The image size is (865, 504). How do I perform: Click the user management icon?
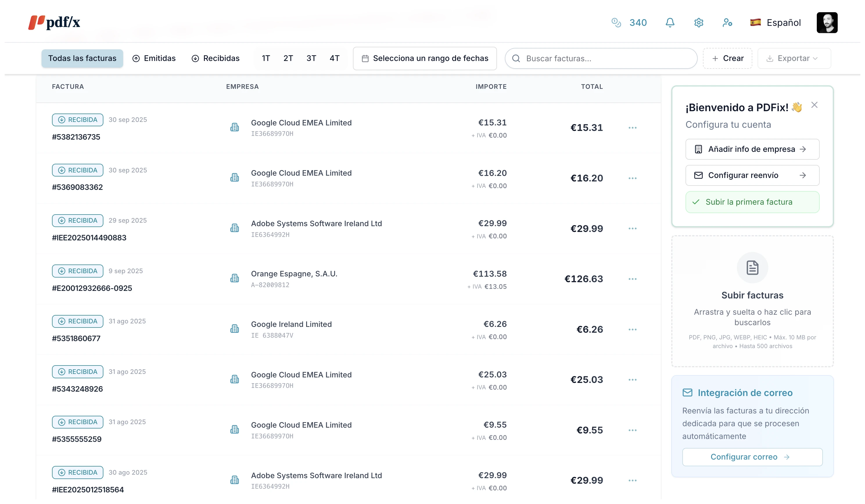coord(727,23)
